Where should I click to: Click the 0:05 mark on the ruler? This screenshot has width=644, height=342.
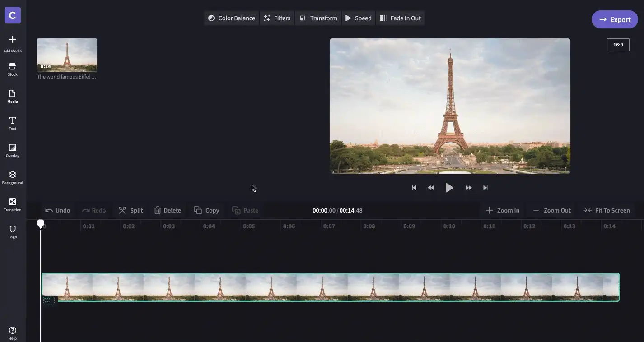pos(249,226)
